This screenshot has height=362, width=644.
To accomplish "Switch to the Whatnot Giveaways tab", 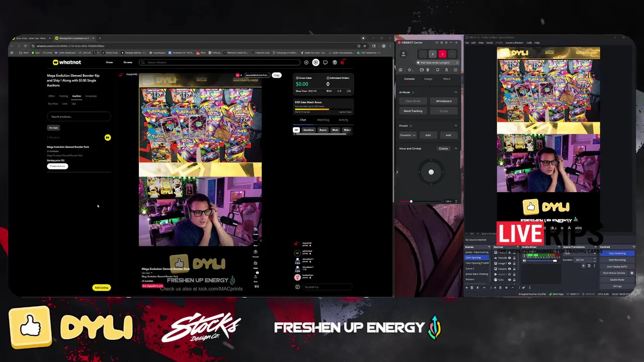I will click(91, 96).
